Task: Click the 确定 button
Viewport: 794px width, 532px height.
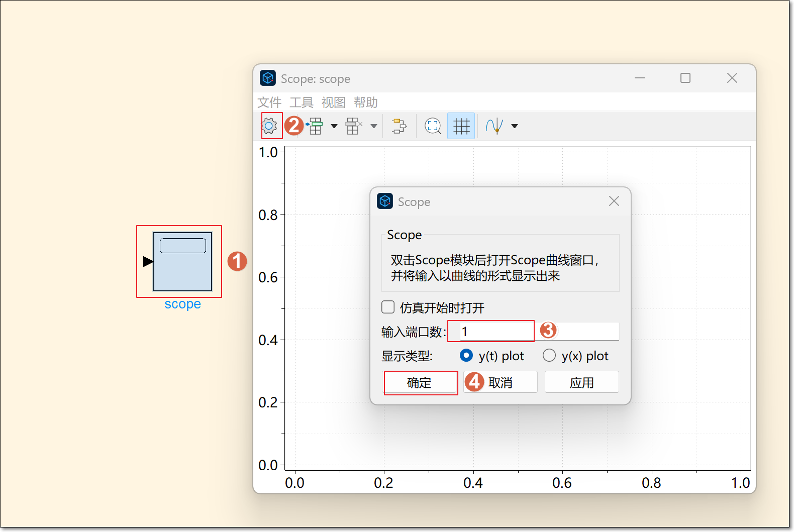Action: pos(420,382)
